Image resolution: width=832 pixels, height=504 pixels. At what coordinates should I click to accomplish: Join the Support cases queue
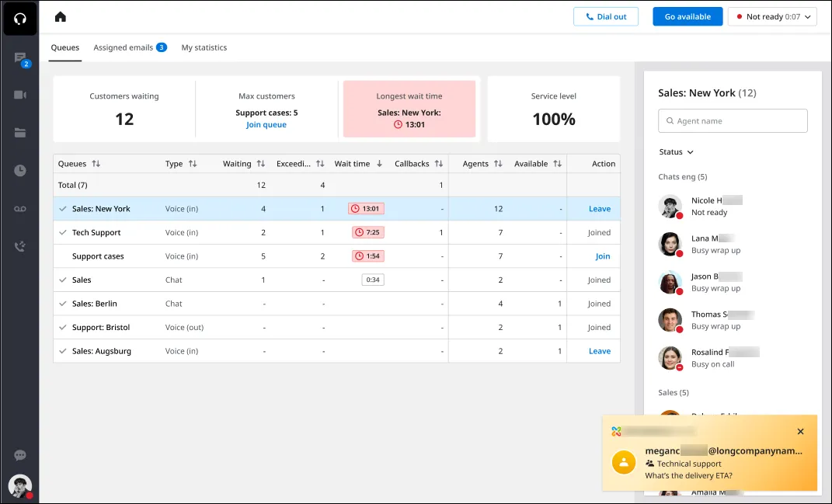603,256
